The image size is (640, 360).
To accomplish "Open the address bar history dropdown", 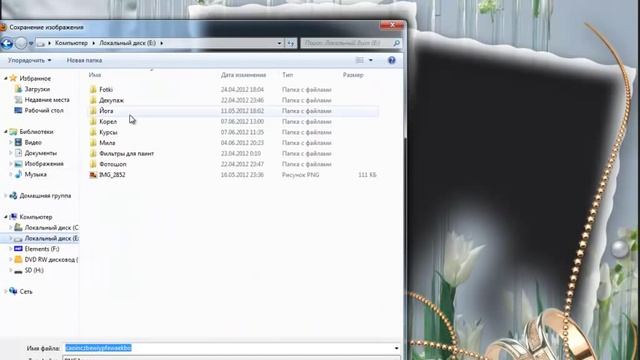I will [279, 43].
